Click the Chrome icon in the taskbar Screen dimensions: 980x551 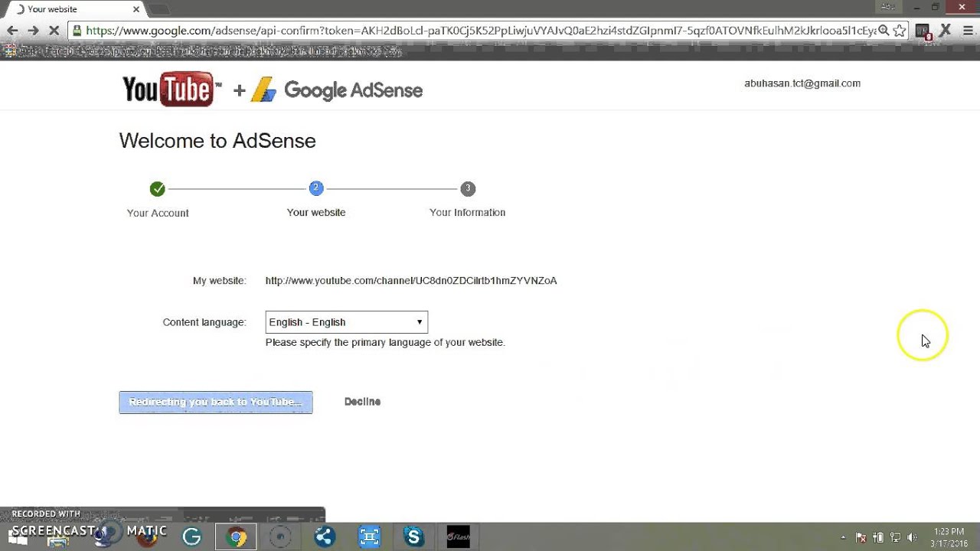[237, 536]
